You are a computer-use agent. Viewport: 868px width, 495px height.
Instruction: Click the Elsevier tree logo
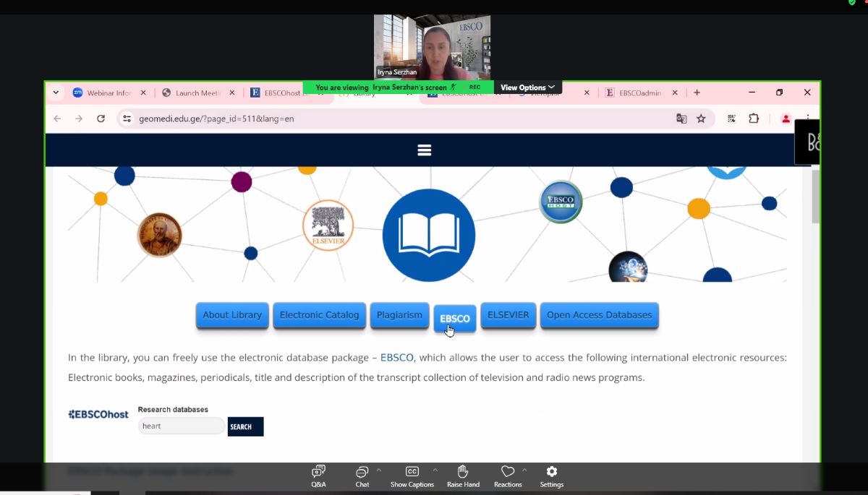pyautogui.click(x=328, y=225)
